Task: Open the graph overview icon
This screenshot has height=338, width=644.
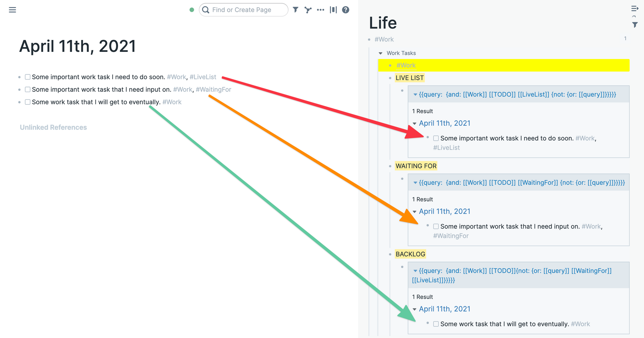Action: coord(308,10)
